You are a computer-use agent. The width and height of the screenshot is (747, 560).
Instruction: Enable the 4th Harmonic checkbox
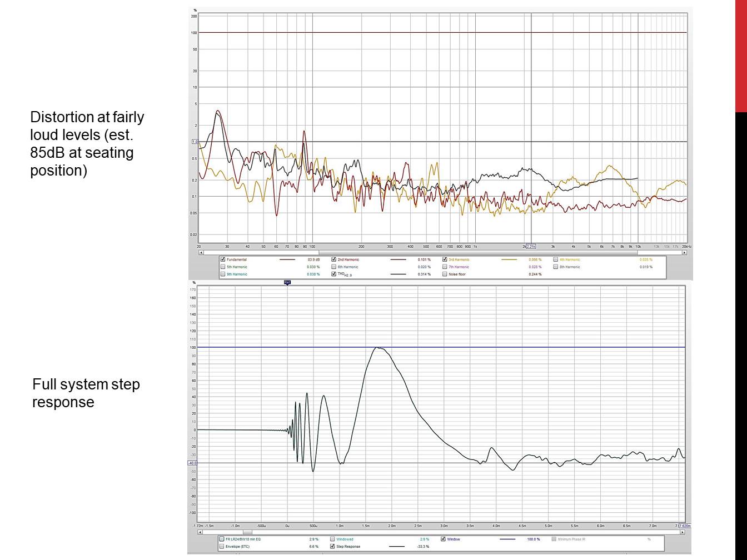tap(556, 259)
